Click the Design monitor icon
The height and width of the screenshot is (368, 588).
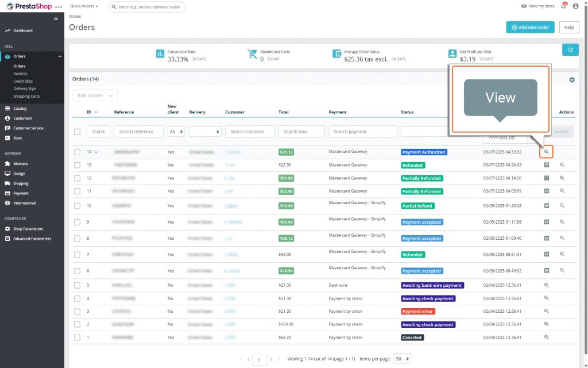point(7,174)
